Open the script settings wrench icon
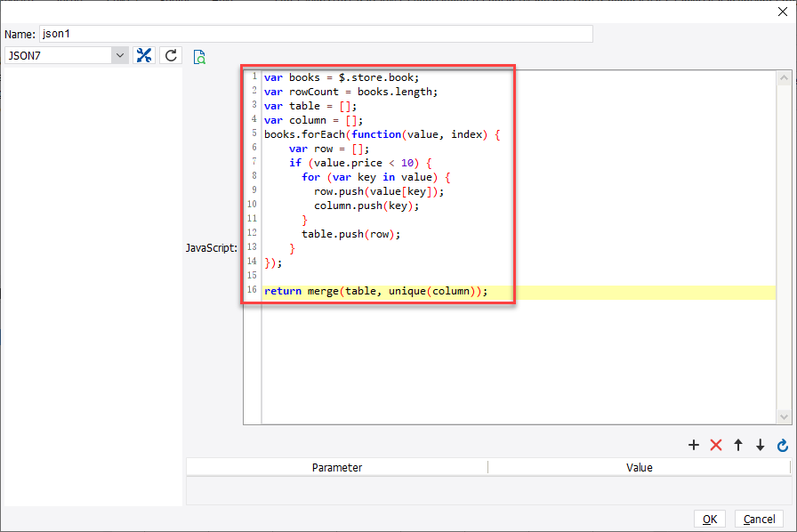Image resolution: width=797 pixels, height=532 pixels. tap(144, 54)
